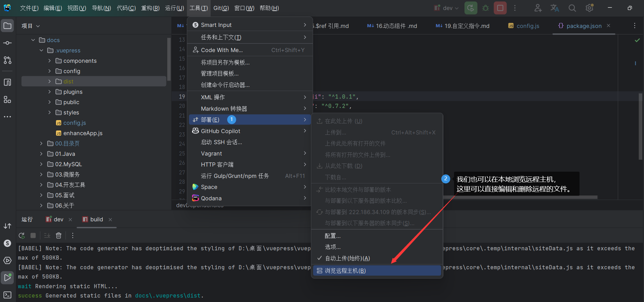Open editor tabs more options menu
This screenshot has width=644, height=302.
click(x=635, y=26)
